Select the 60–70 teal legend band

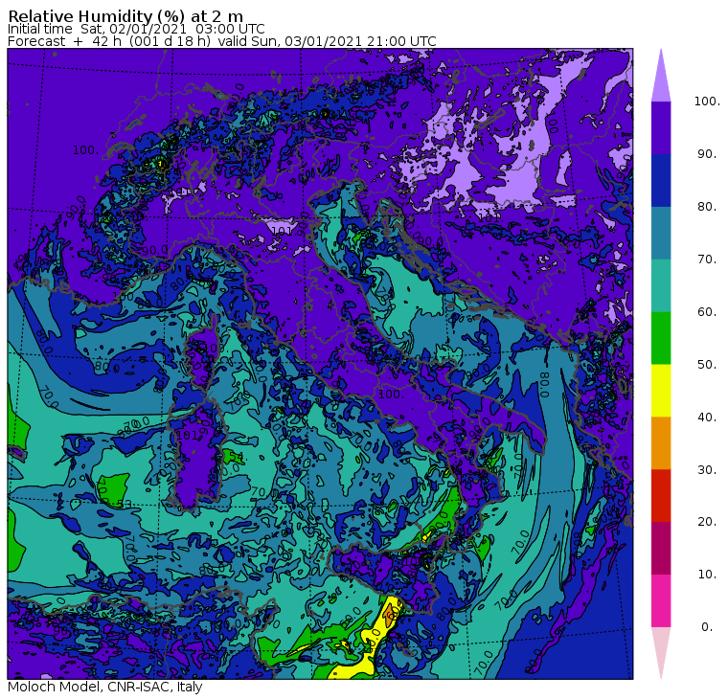pos(661,285)
